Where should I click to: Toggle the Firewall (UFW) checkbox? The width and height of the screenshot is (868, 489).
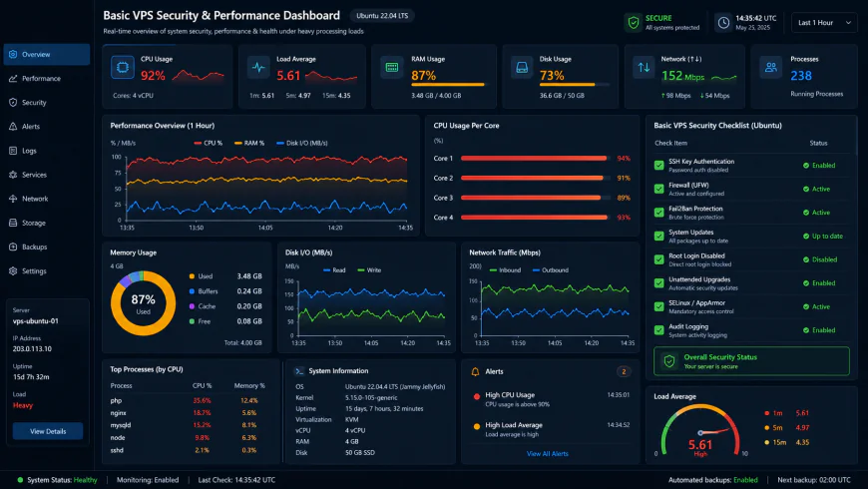658,189
